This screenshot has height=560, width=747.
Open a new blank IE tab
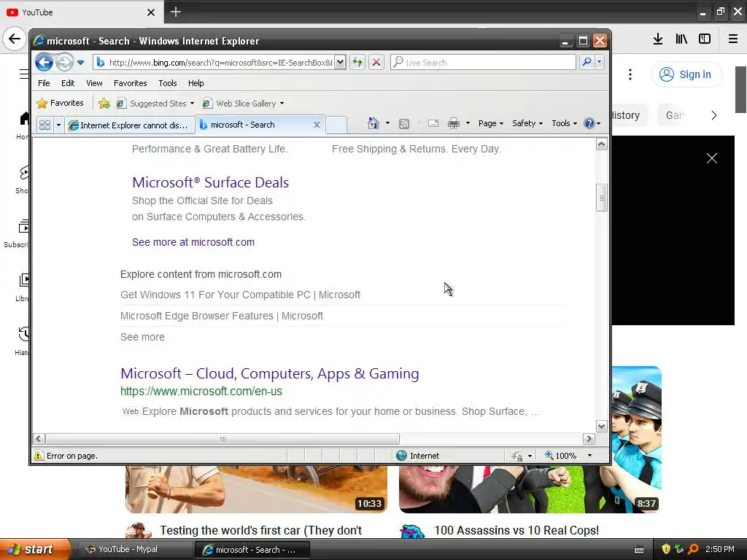(336, 125)
